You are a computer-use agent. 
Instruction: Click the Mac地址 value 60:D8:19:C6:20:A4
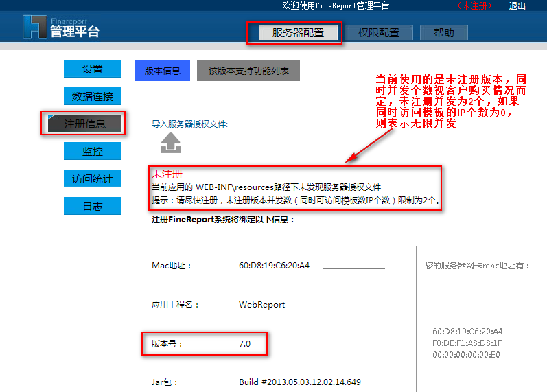[x=275, y=266]
